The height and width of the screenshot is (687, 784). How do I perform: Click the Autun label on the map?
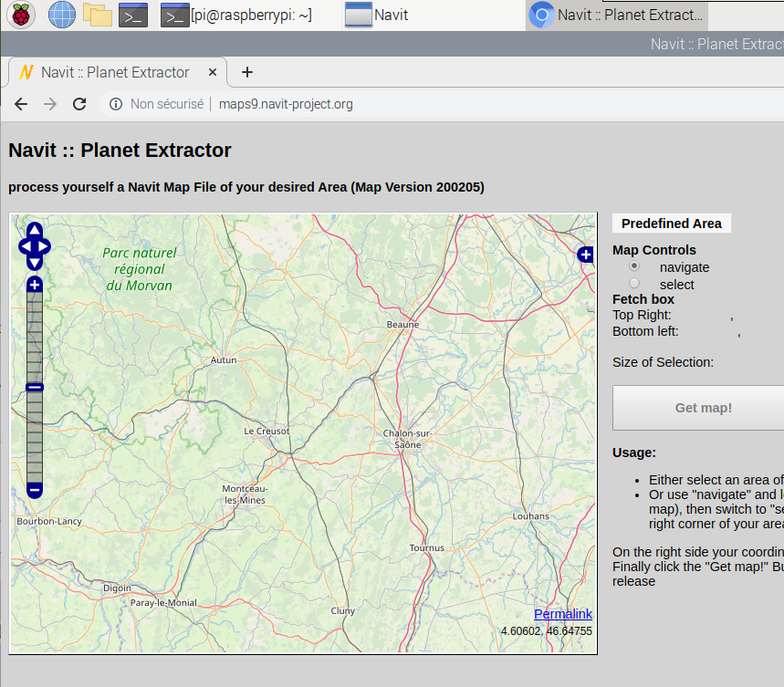(x=224, y=359)
